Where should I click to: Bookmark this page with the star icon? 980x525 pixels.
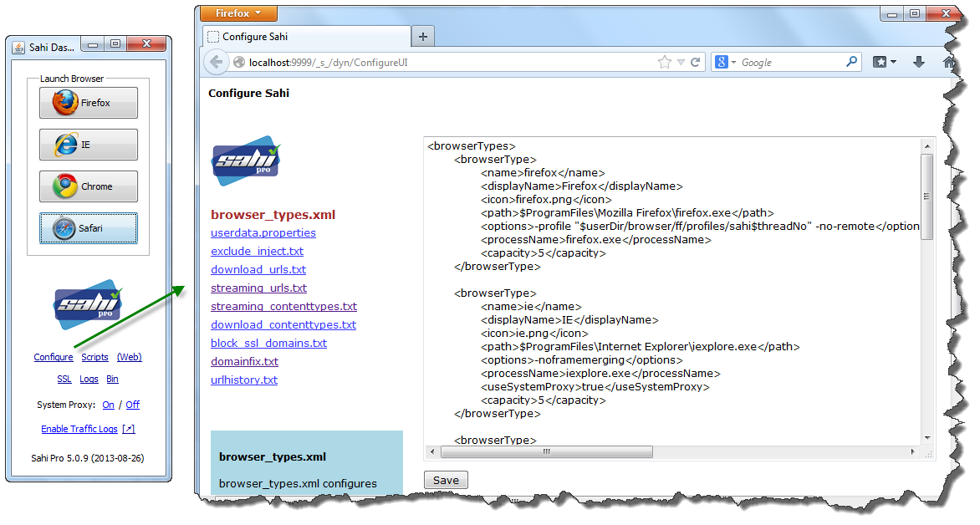(x=665, y=62)
